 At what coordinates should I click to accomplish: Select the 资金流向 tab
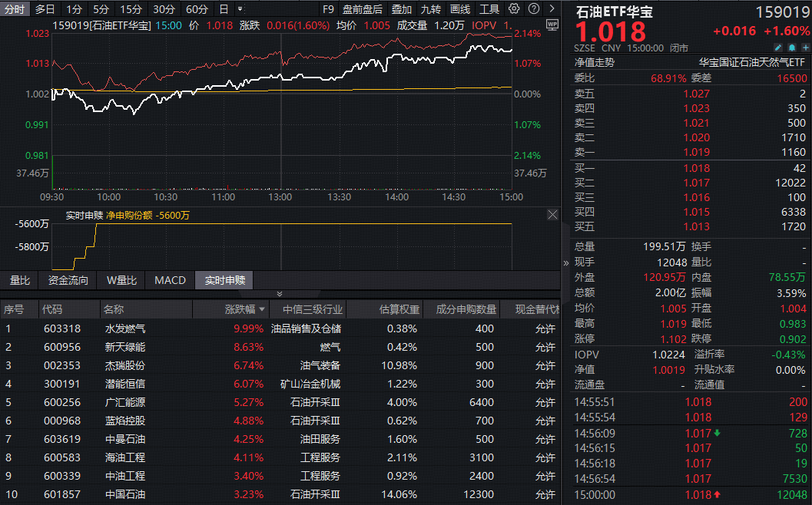[x=68, y=280]
